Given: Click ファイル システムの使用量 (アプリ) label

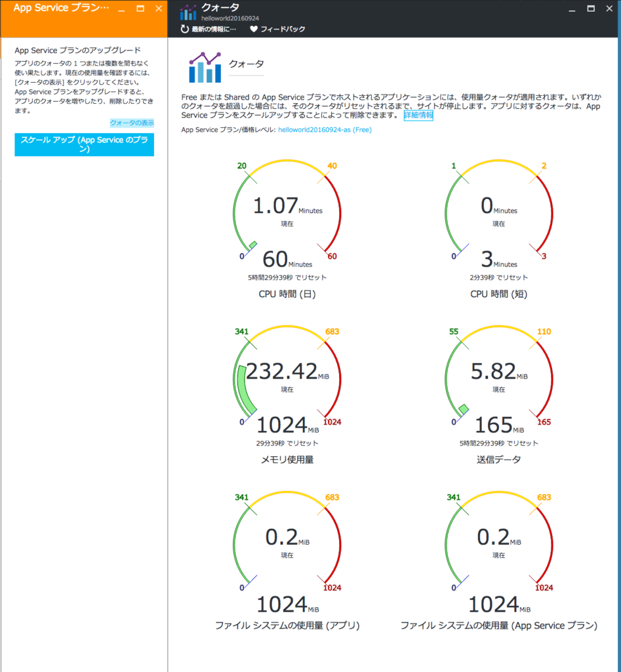Looking at the screenshot, I should point(287,625).
